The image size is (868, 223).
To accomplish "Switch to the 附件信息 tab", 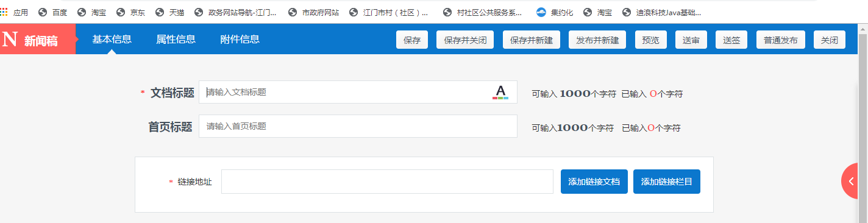I will coord(240,39).
